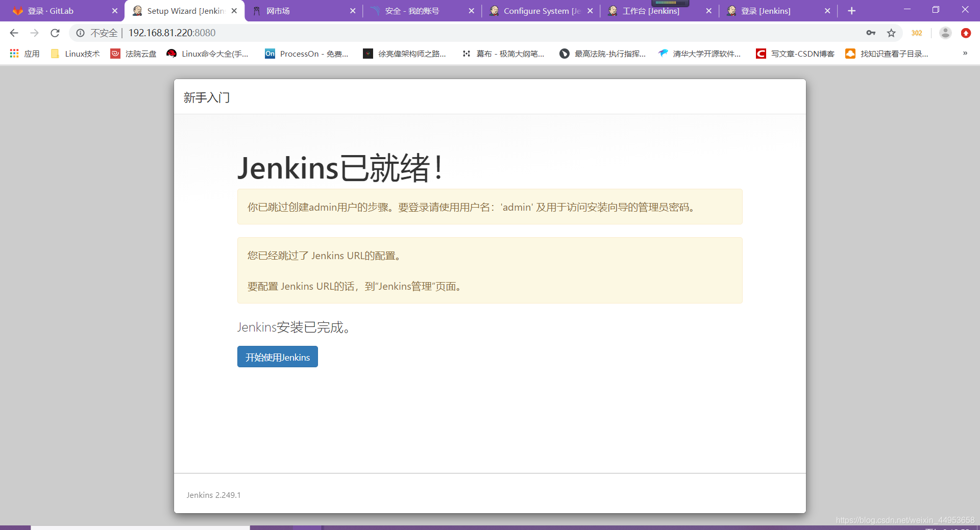Expand the bookmarks overflow chevron
The height and width of the screenshot is (530, 980).
coord(965,53)
